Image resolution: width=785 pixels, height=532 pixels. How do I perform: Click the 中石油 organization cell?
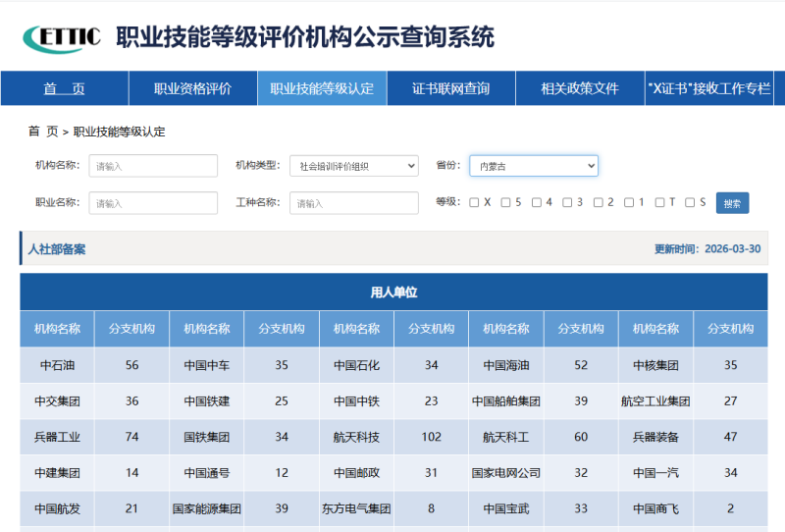click(x=57, y=365)
